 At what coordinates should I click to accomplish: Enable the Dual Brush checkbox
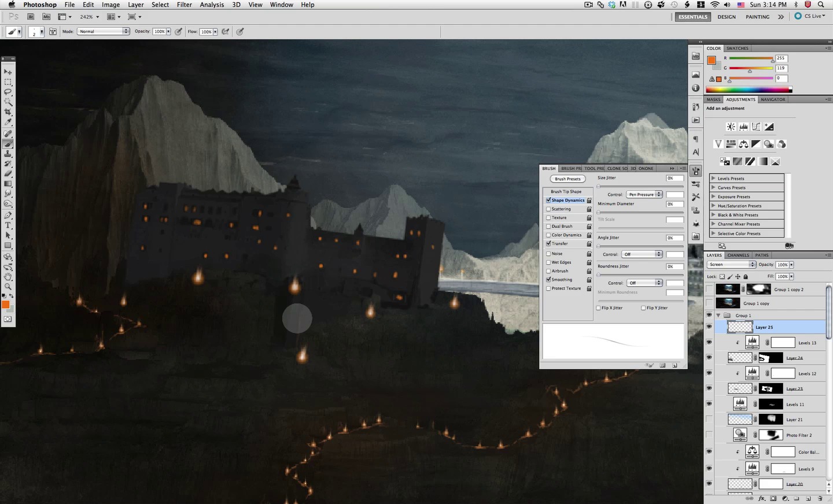pyautogui.click(x=548, y=226)
